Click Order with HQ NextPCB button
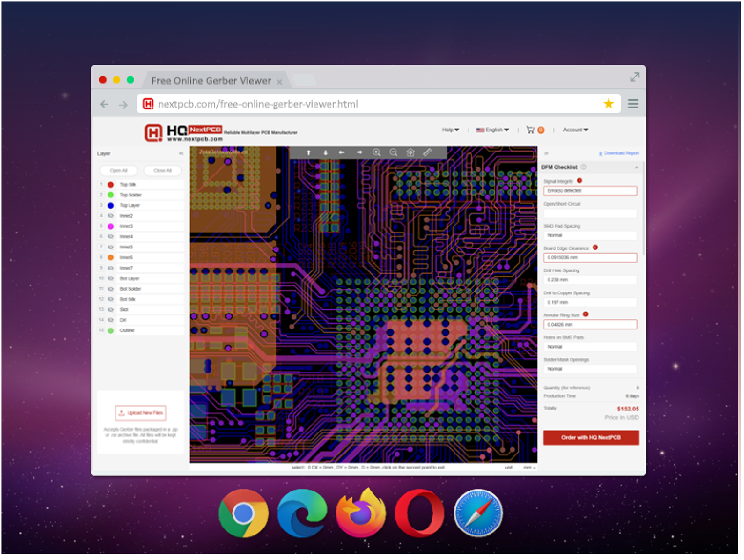The image size is (744, 560). [x=591, y=437]
